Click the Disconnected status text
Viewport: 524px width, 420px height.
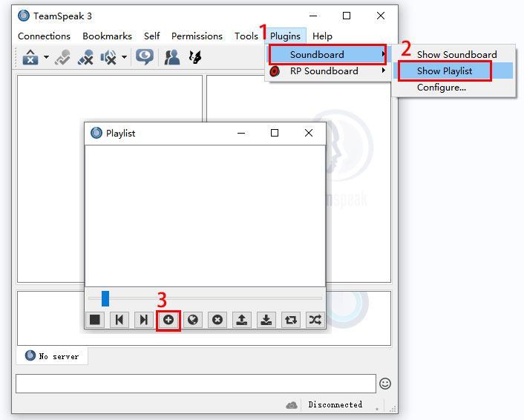pos(335,404)
